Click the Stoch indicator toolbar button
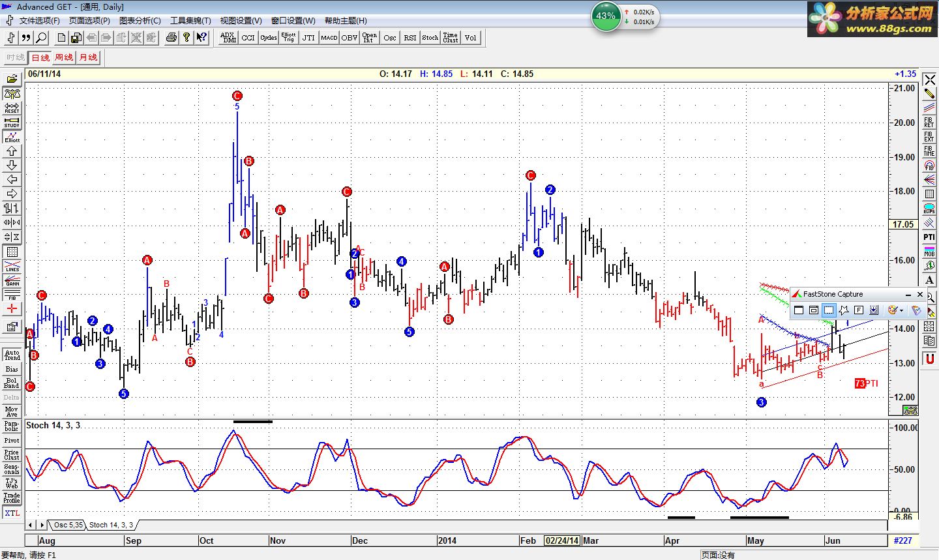Viewport: 939px width, 560px height. [430, 38]
